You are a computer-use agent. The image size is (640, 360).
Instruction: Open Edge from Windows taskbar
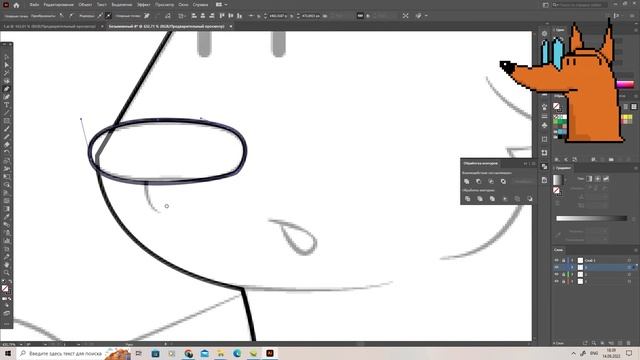pos(237,353)
